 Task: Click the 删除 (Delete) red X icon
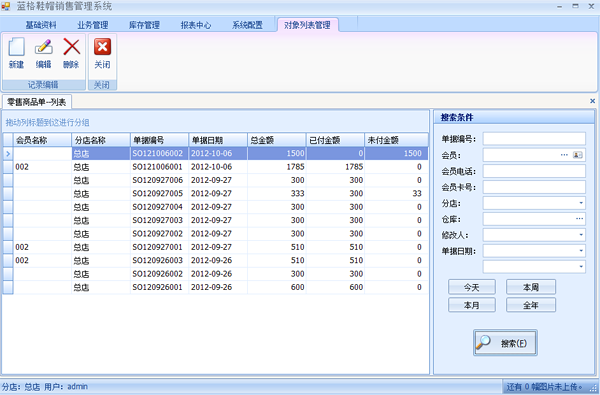71,47
